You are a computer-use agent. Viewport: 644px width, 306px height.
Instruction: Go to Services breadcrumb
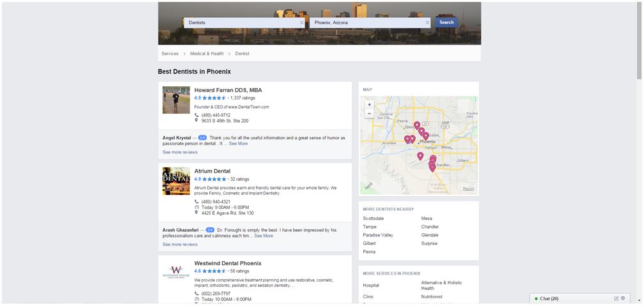pyautogui.click(x=170, y=54)
